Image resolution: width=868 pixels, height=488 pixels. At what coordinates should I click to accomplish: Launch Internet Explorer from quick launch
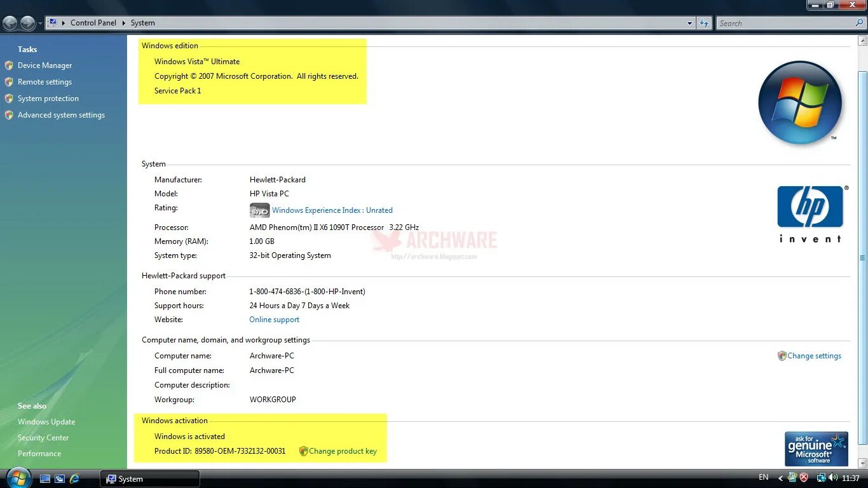(74, 478)
